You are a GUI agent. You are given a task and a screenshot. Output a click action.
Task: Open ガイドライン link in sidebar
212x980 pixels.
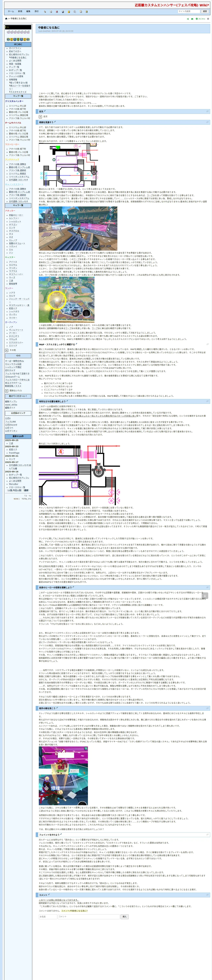coord(15,48)
